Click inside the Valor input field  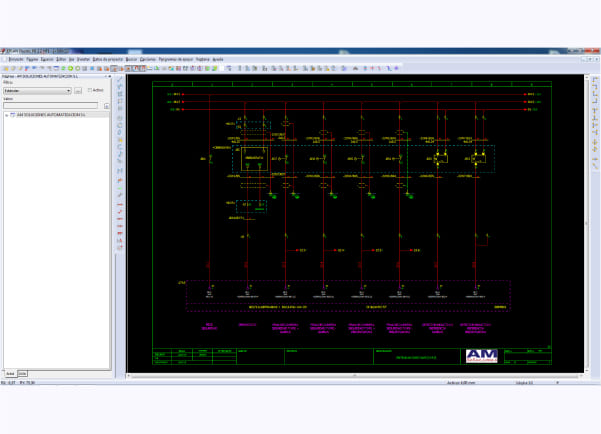point(50,105)
